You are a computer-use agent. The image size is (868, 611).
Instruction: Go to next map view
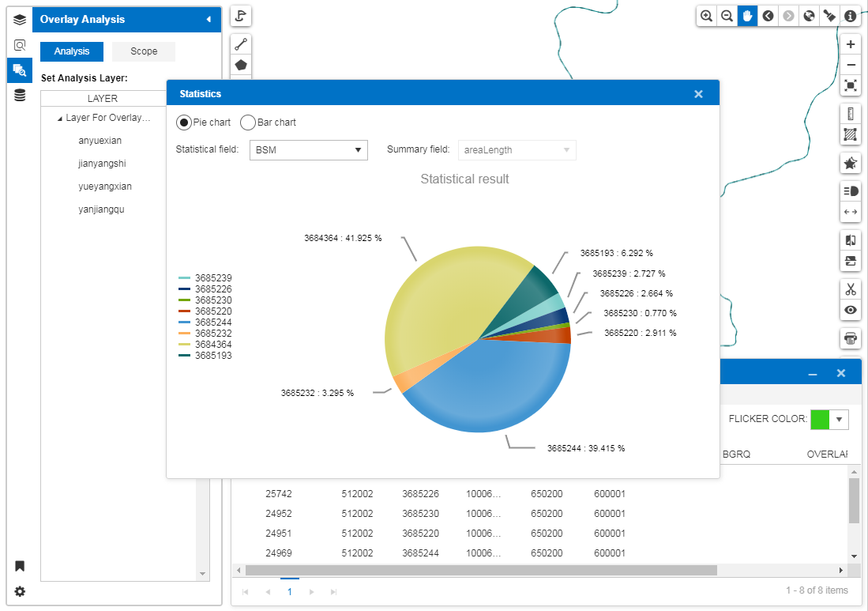[788, 16]
